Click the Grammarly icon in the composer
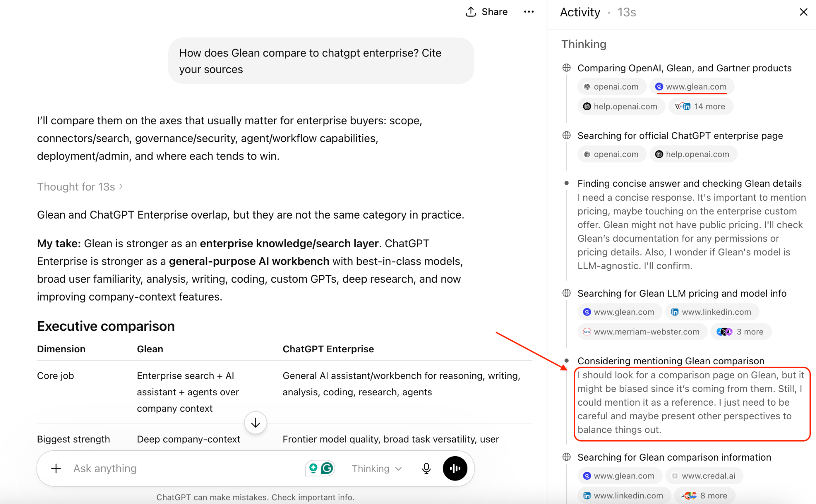Screen dimensions: 816x504 pos(327,468)
